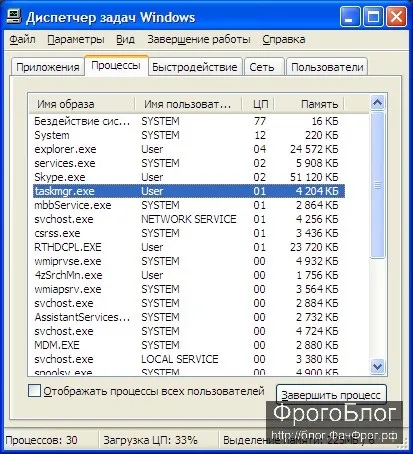Open the Справка menu
This screenshot has height=454, width=413.
click(x=284, y=39)
